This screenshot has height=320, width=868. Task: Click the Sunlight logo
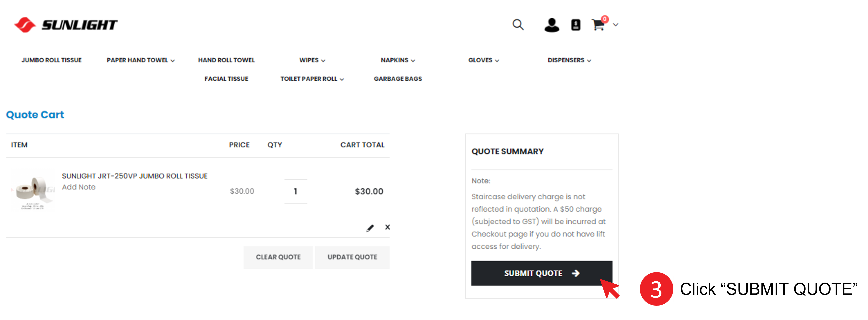click(x=66, y=25)
